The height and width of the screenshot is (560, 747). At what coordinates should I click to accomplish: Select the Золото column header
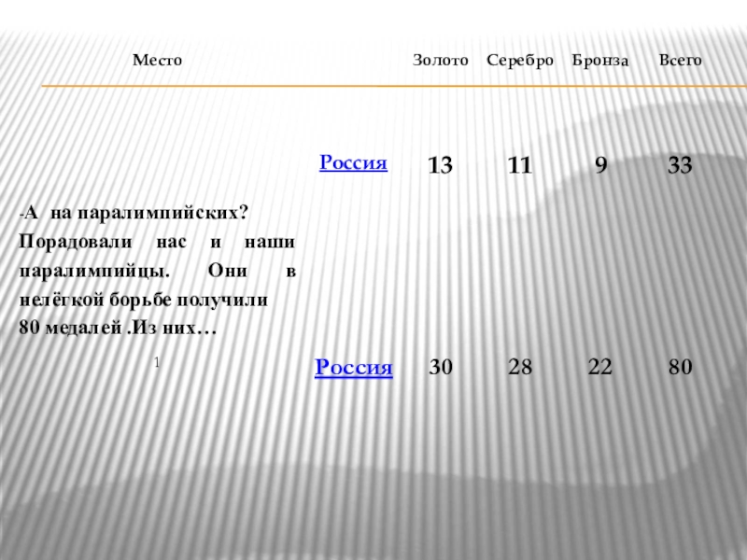tap(440, 60)
